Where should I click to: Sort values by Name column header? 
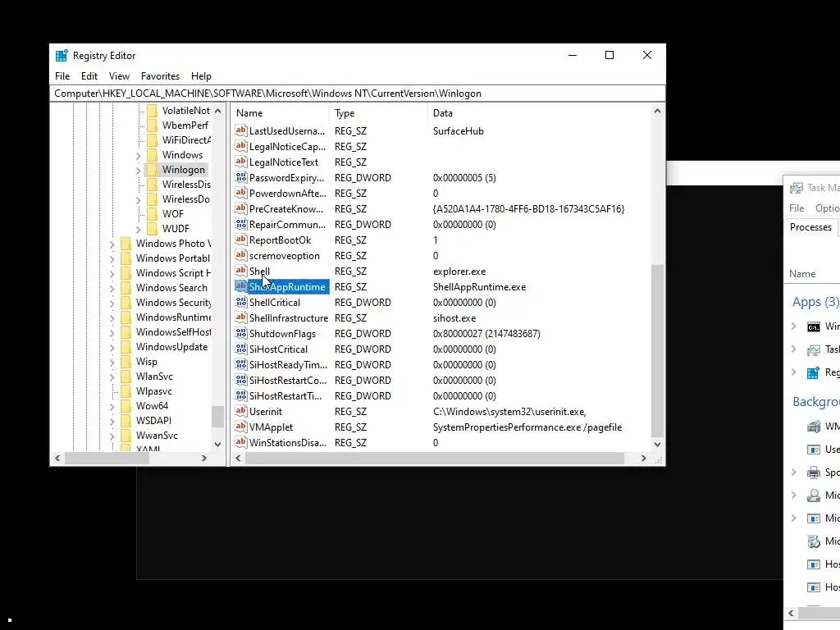281,113
